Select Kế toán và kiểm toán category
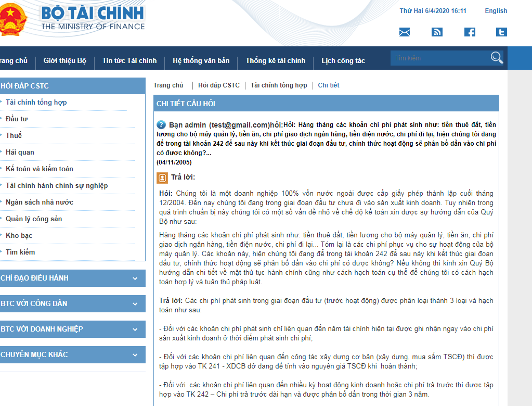 click(40, 169)
